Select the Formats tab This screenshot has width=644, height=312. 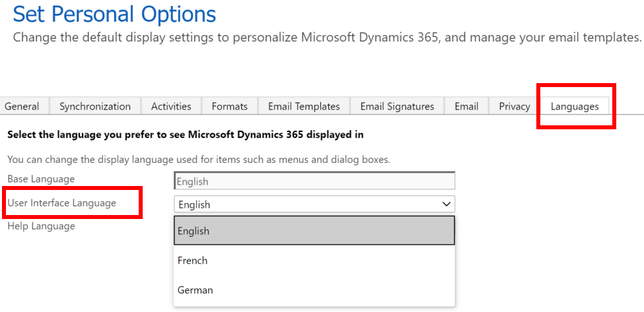pyautogui.click(x=230, y=107)
